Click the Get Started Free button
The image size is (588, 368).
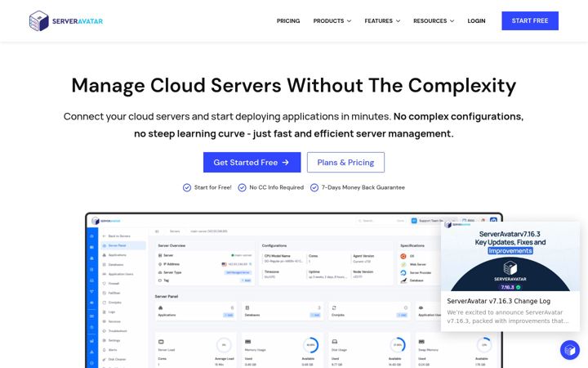coord(252,162)
